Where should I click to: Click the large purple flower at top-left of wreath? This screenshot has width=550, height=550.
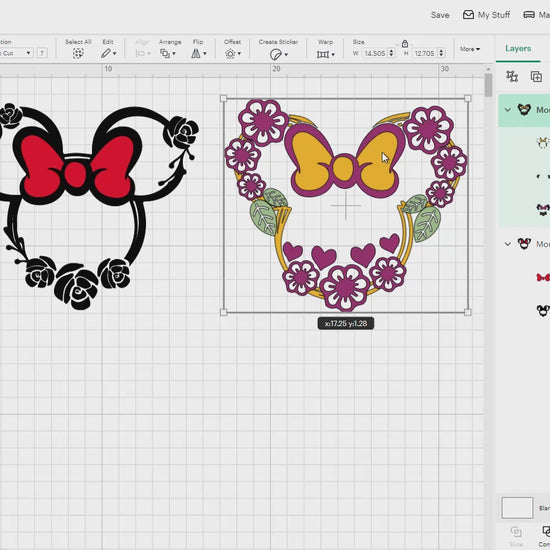point(264,122)
